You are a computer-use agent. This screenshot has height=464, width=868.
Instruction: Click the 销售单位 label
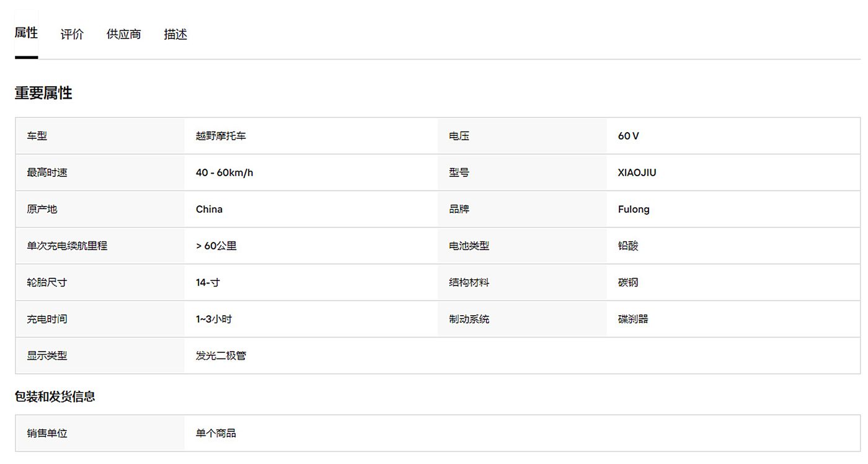pyautogui.click(x=47, y=433)
